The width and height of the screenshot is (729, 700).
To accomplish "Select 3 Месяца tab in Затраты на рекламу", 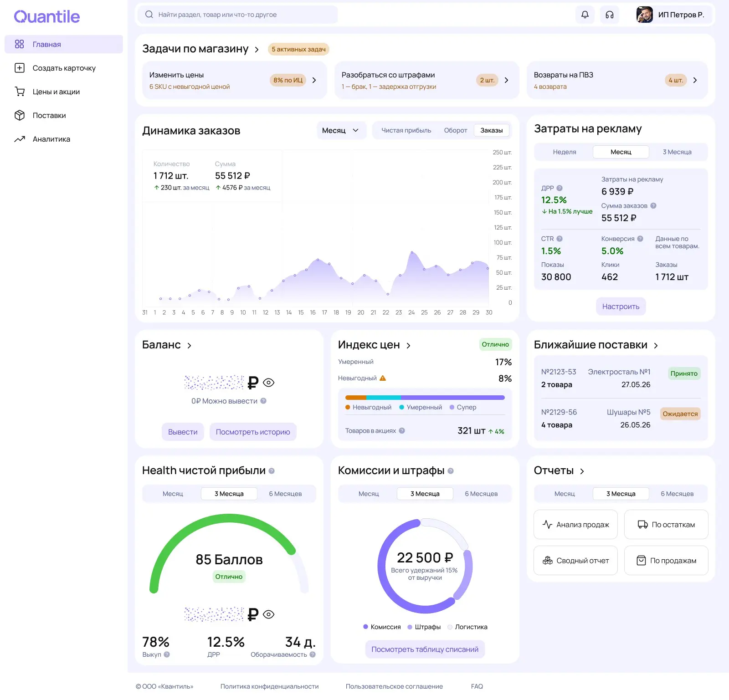I will (677, 152).
